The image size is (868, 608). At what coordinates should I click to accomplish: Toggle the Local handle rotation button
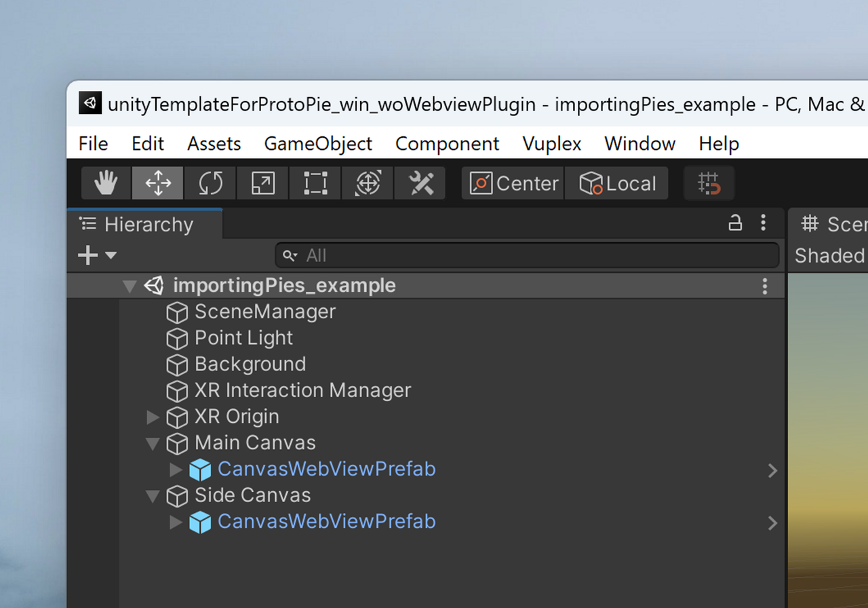[616, 183]
